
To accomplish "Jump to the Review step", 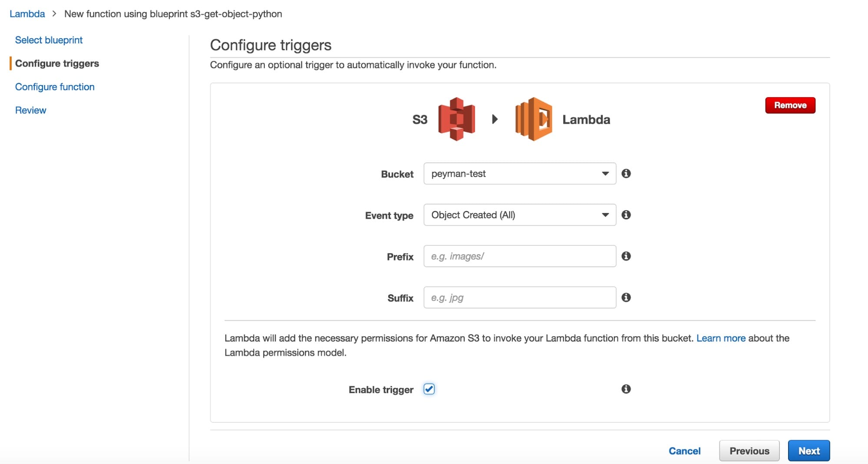I will pos(30,110).
